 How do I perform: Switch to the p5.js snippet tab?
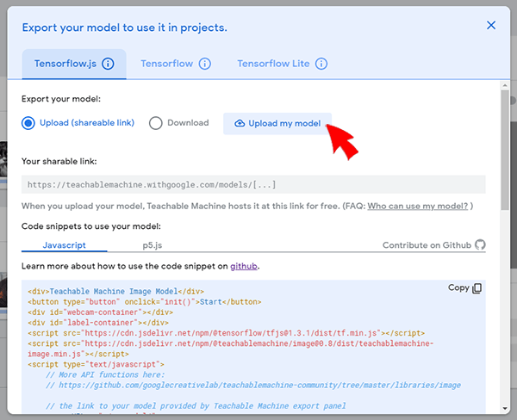(x=153, y=245)
